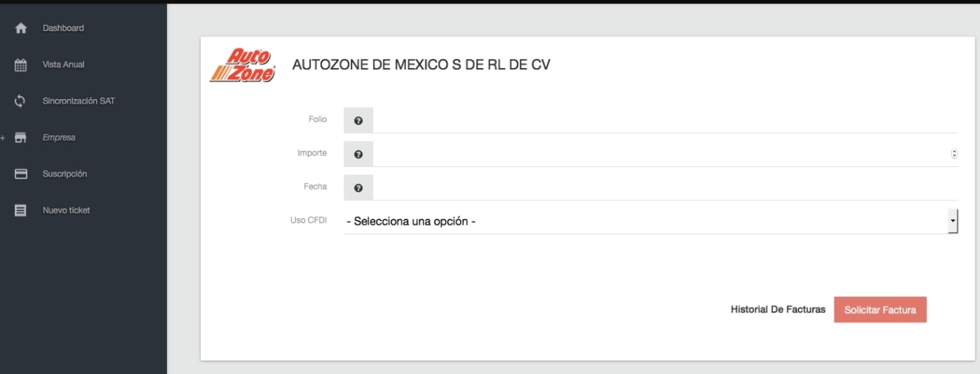Screen dimensions: 980x374
Task: Click the Fecha help question icon
Action: (x=358, y=188)
